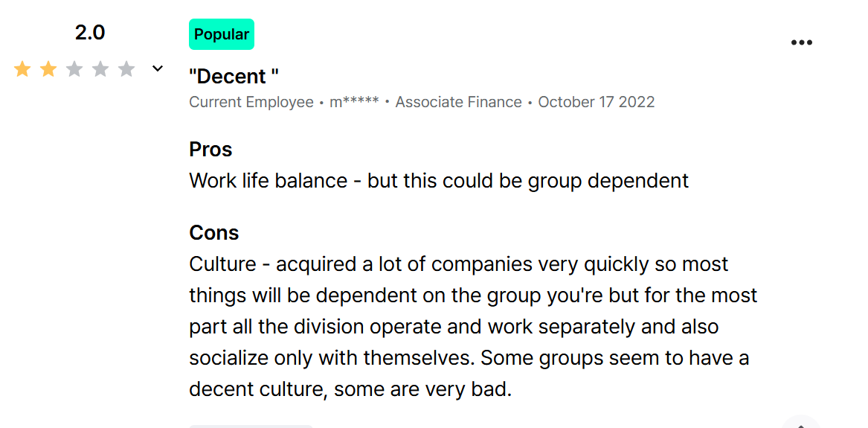This screenshot has width=868, height=428.
Task: Click the second gold rating star
Action: tap(48, 69)
